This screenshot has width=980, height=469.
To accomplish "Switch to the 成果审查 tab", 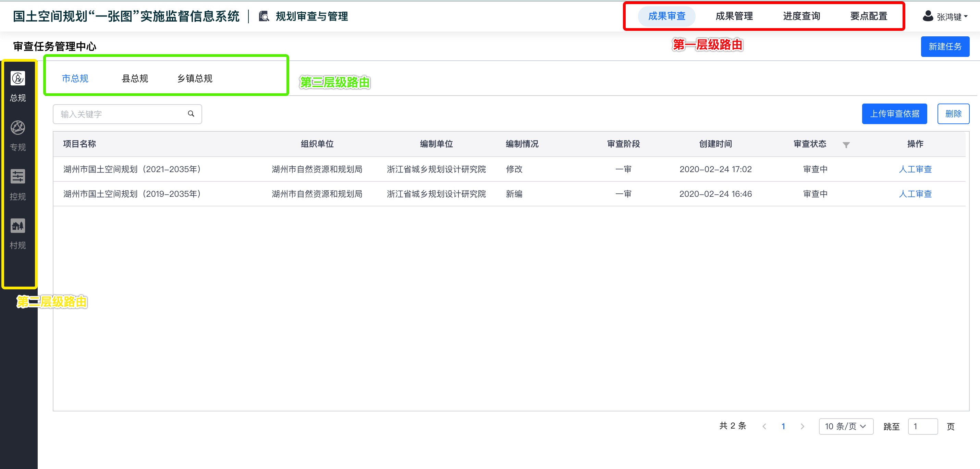I will pyautogui.click(x=666, y=16).
